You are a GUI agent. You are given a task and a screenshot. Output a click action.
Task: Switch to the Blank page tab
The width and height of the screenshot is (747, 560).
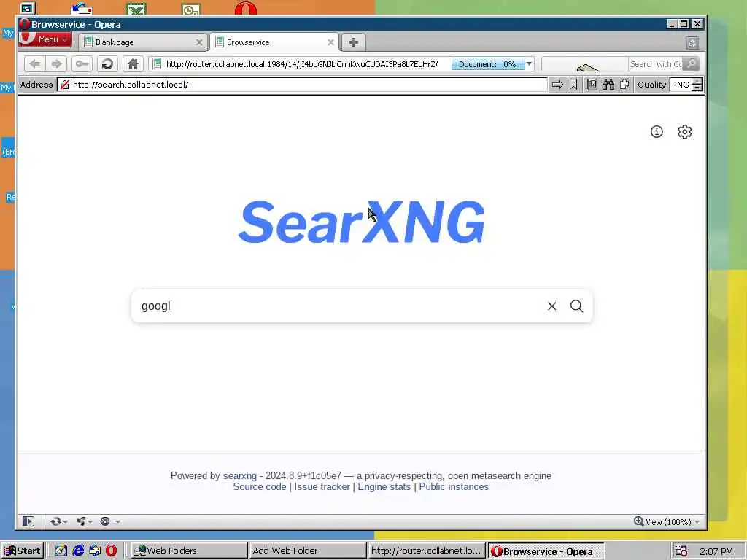143,42
